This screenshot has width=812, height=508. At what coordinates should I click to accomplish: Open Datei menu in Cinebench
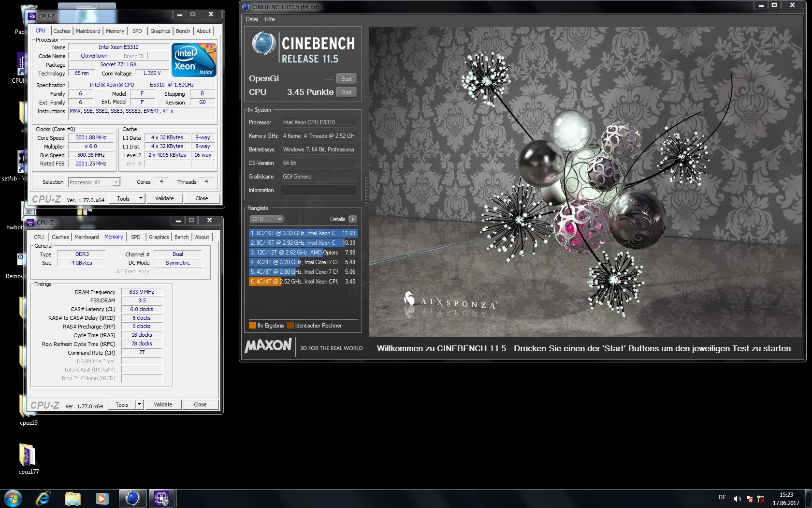252,19
